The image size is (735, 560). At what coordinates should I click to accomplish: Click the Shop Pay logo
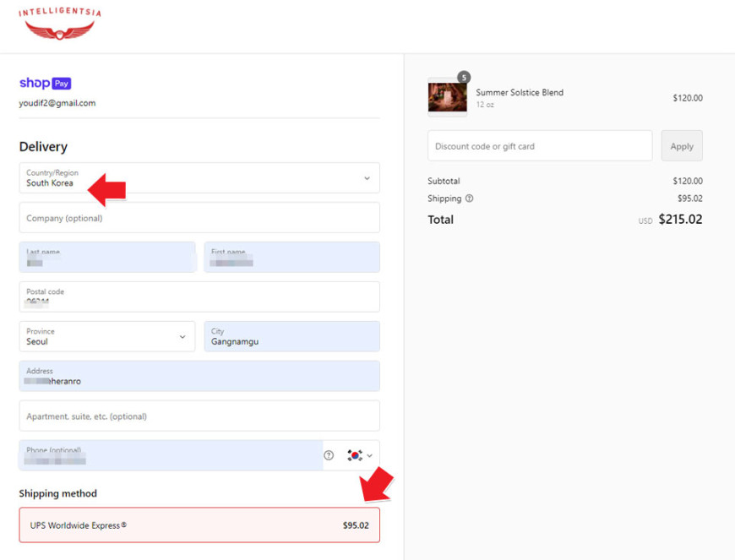[x=45, y=83]
